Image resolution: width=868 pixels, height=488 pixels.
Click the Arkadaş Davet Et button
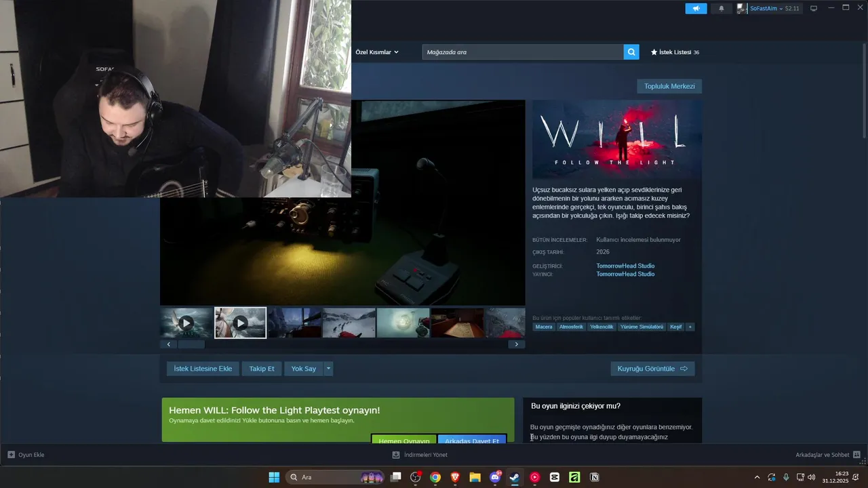click(x=472, y=439)
